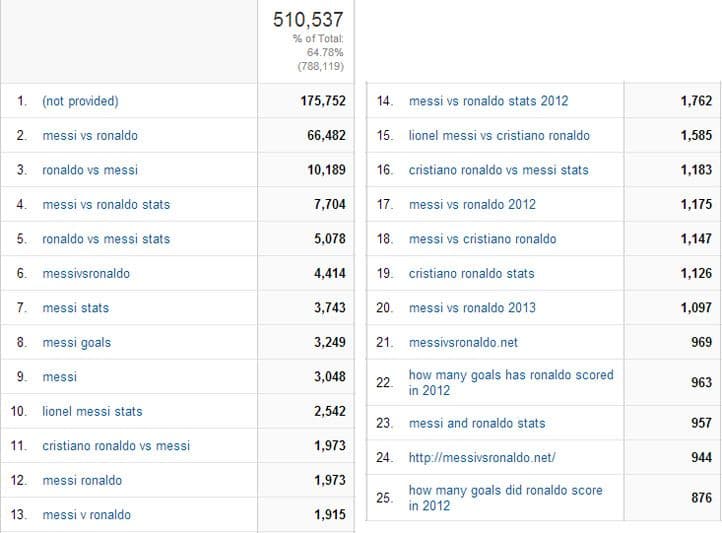The image size is (722, 533).
Task: Click the 175,752 visits value for row 1
Action: tap(320, 101)
